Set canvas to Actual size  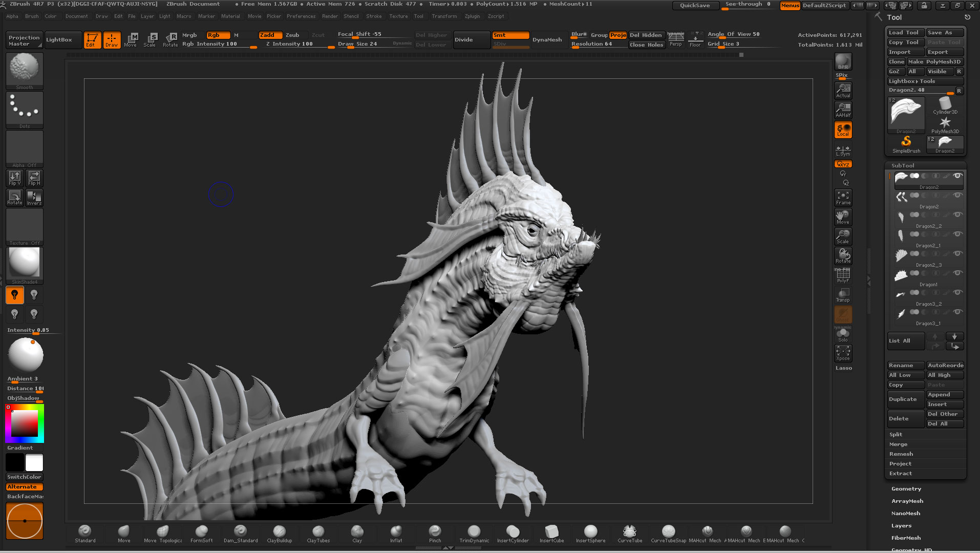[x=843, y=91]
